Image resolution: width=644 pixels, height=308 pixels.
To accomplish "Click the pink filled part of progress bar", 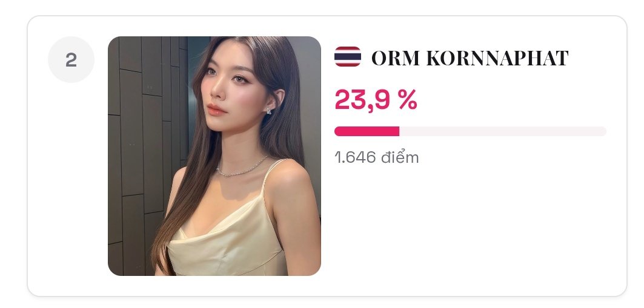I will click(x=367, y=131).
